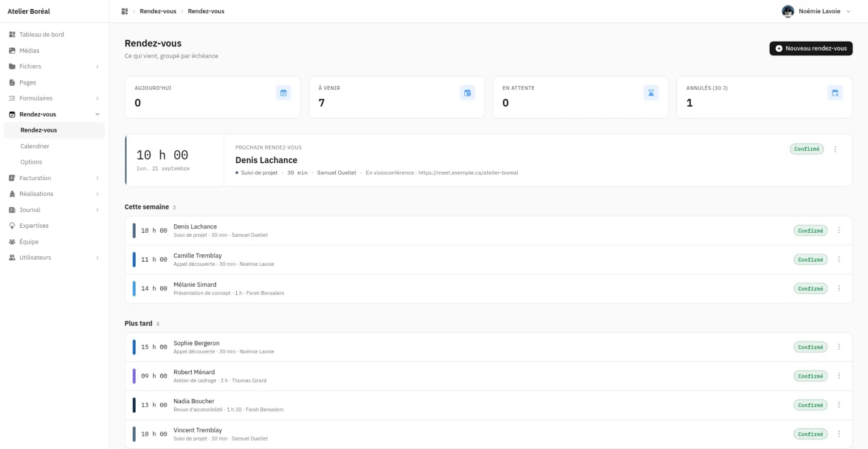
Task: Expand the Réalisations submenu chevron
Action: 98,194
